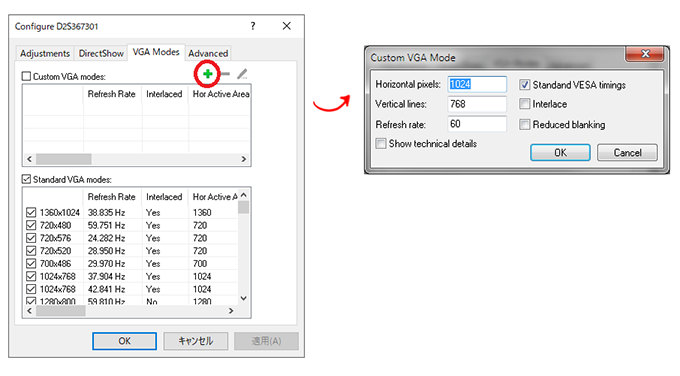
Task: Cancel the Custom VGA Mode dialog
Action: [x=627, y=153]
